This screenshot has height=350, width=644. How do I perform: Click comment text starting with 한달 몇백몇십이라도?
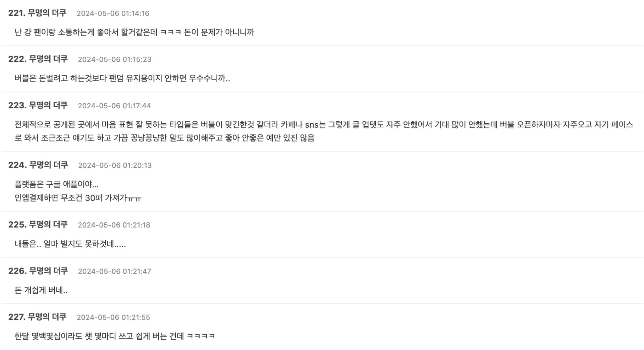[x=114, y=336]
